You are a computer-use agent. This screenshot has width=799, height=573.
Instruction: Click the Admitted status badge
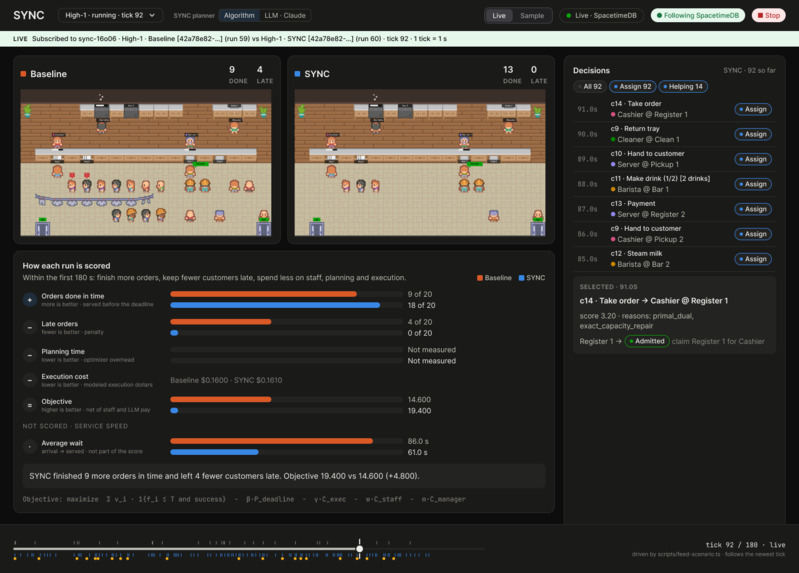(647, 341)
